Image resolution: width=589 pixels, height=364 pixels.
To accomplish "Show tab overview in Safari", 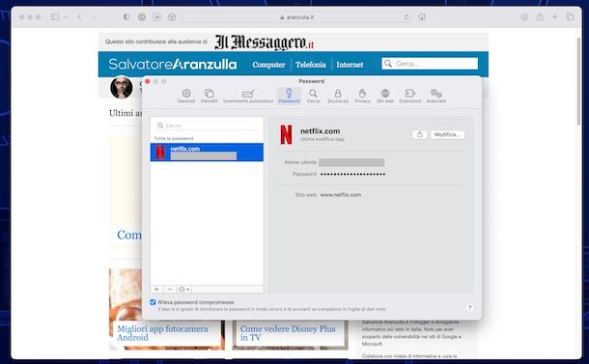I will point(570,17).
